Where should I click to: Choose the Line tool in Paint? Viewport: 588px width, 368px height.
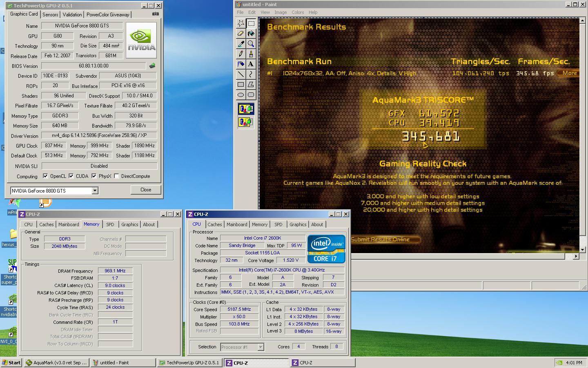pos(241,74)
